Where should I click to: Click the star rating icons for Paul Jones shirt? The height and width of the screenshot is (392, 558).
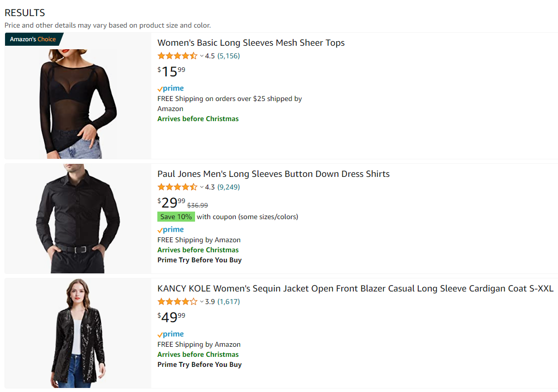[177, 187]
